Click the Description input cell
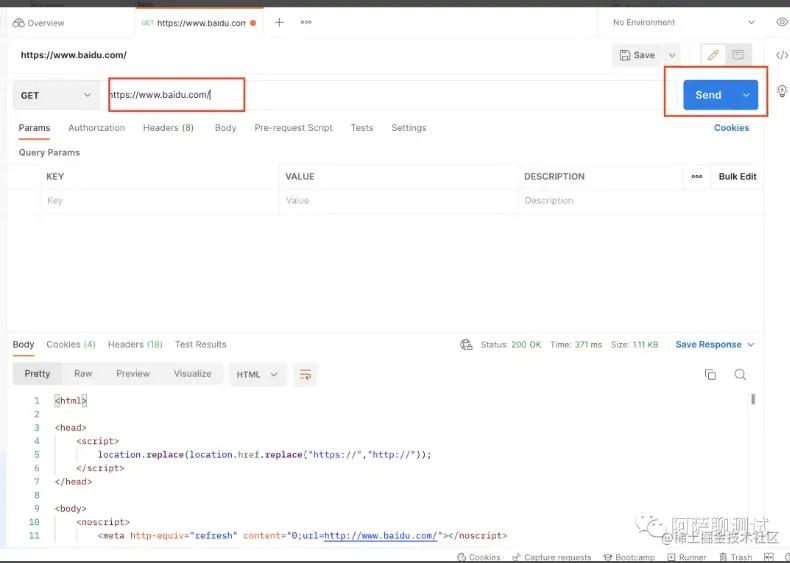 [x=640, y=201]
